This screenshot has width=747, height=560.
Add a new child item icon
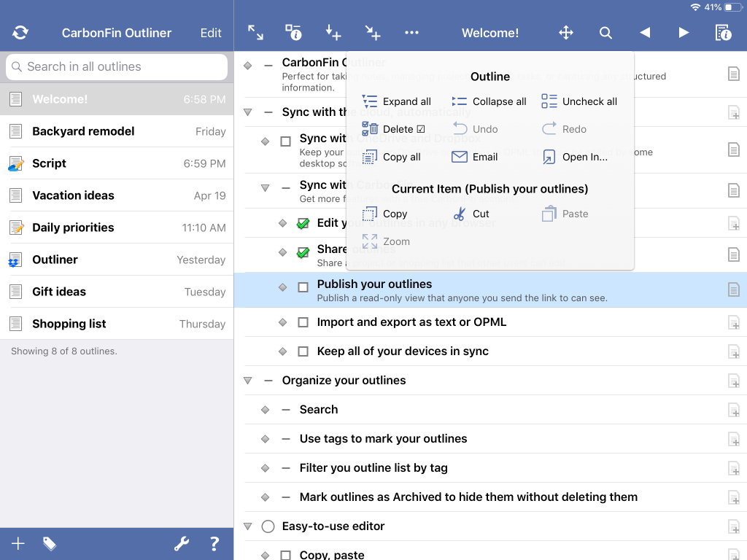click(x=373, y=32)
